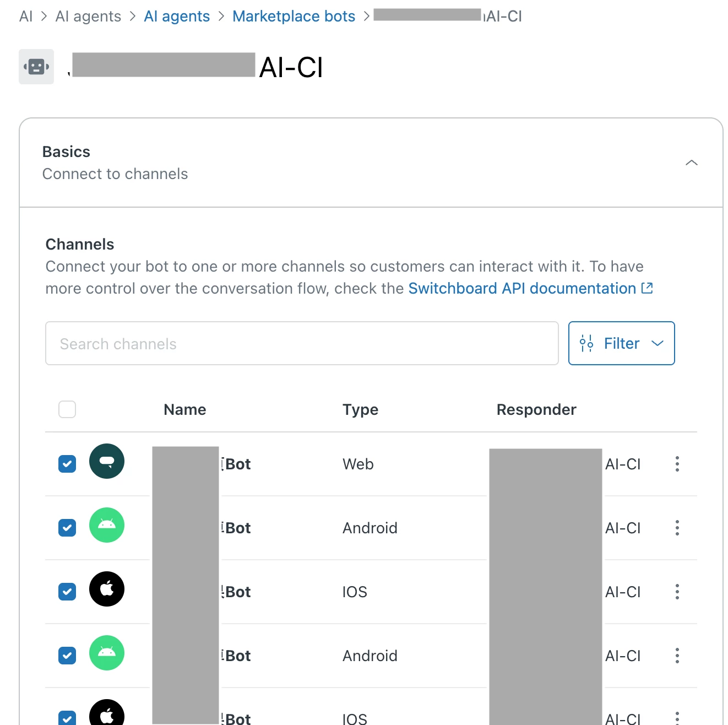Click the bot avatar icon beside title

click(x=36, y=67)
